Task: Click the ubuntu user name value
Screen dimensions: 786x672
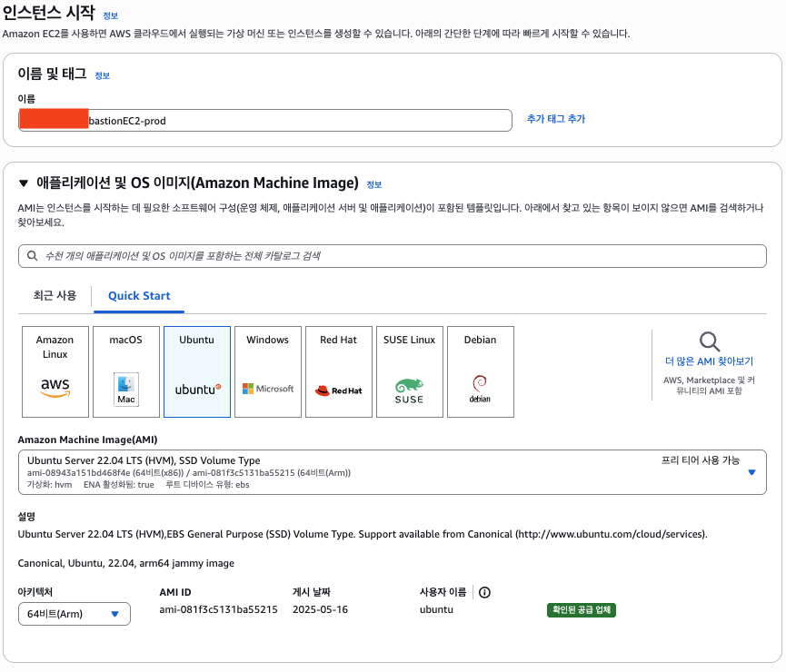Action: tap(436, 609)
